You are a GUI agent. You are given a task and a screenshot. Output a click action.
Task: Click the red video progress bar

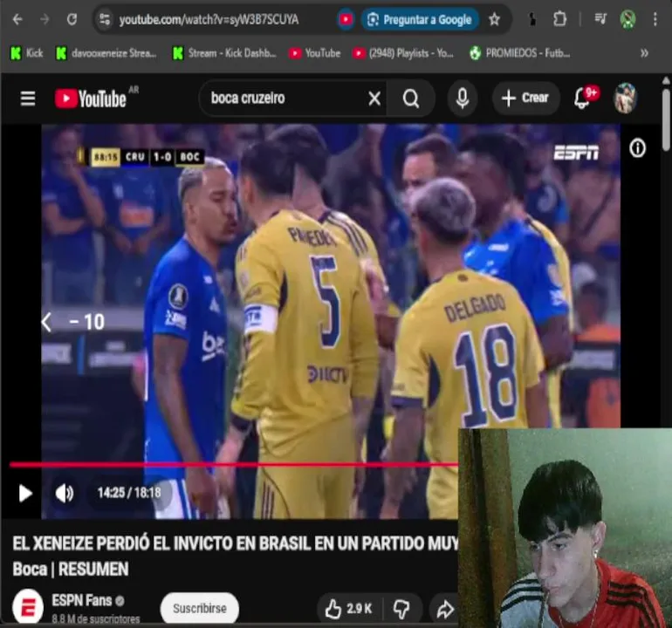(x=234, y=464)
